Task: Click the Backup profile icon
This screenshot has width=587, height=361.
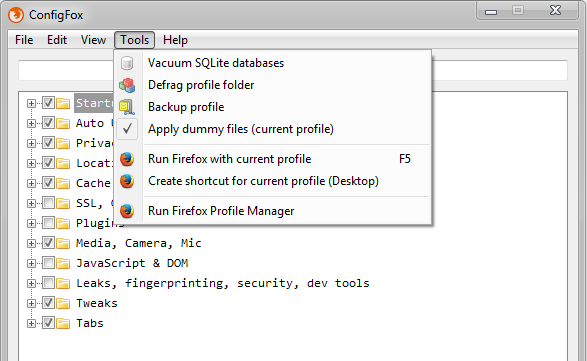Action: [127, 107]
